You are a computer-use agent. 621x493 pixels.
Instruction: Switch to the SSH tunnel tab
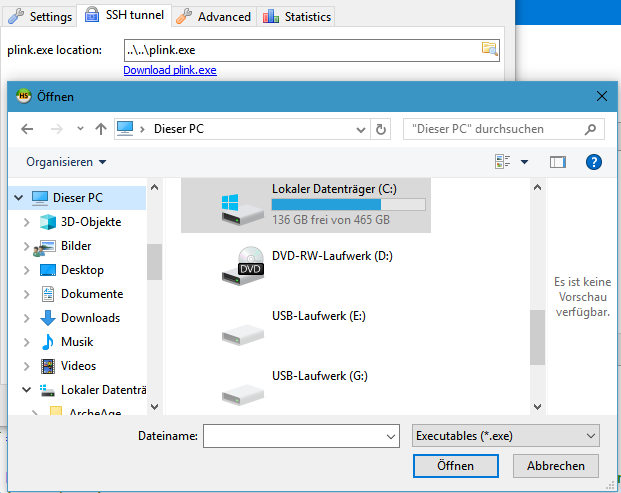[124, 15]
